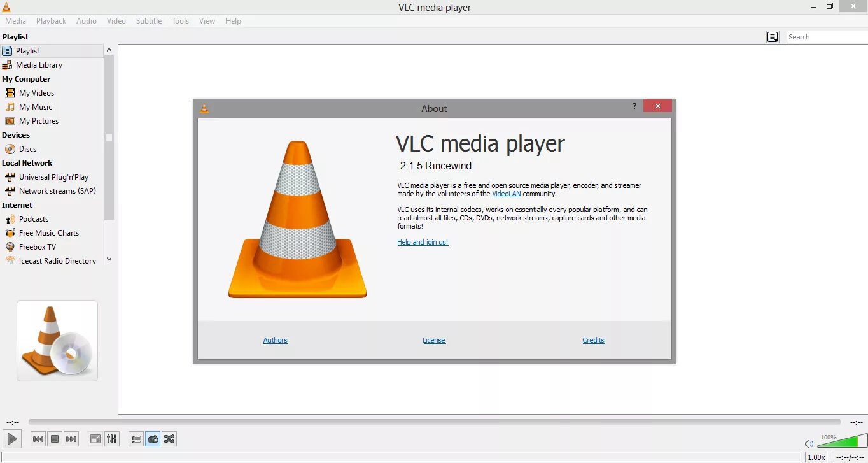Click the 'My Computer' section header

[x=26, y=79]
